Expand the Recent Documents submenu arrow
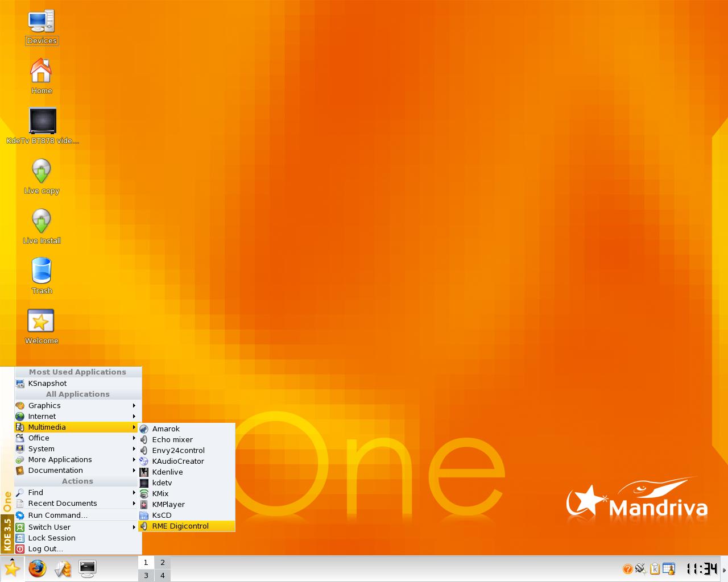The width and height of the screenshot is (728, 582). tap(134, 504)
